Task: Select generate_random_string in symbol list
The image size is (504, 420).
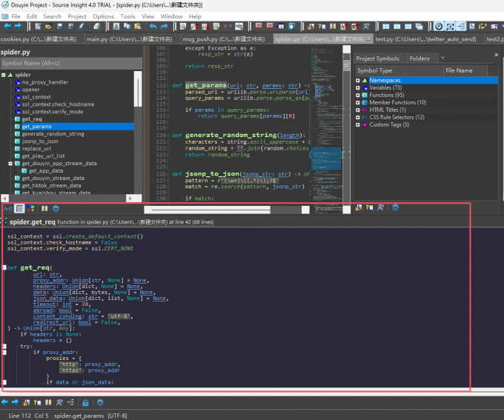Action: [53, 134]
